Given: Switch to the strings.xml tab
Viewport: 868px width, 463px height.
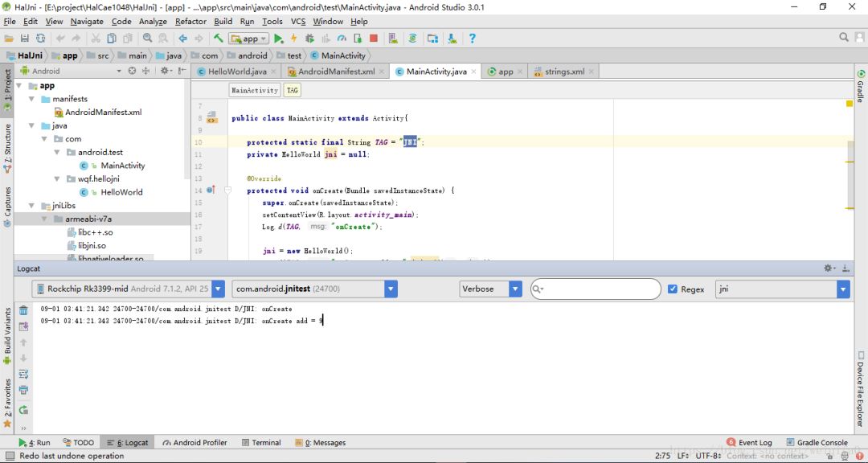Looking at the screenshot, I should [x=564, y=72].
